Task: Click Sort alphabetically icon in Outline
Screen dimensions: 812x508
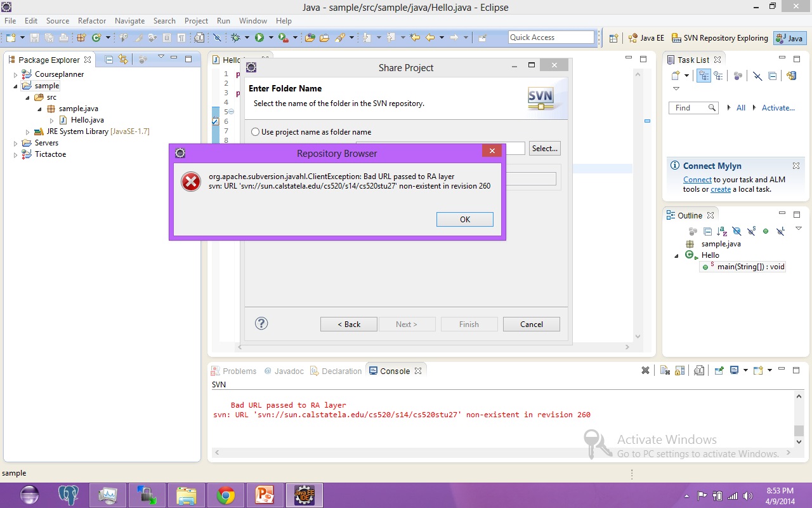Action: (x=722, y=232)
